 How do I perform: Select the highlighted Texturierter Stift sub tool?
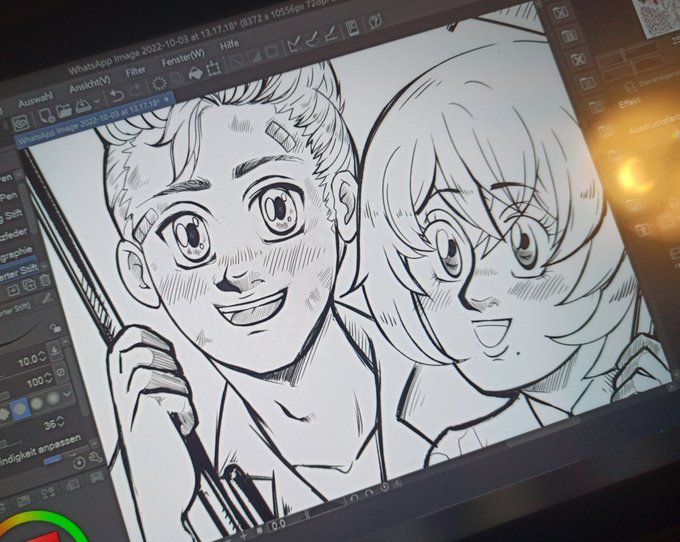coord(19,272)
